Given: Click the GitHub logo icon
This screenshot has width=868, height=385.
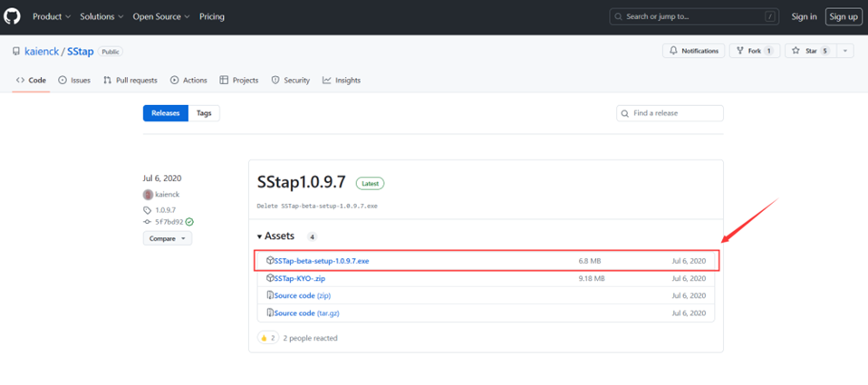Looking at the screenshot, I should [x=13, y=16].
